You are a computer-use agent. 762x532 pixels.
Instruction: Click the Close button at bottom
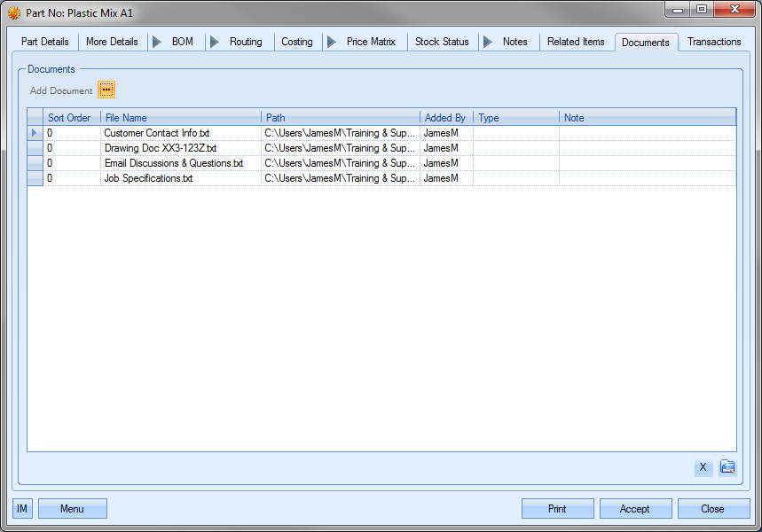pos(713,509)
